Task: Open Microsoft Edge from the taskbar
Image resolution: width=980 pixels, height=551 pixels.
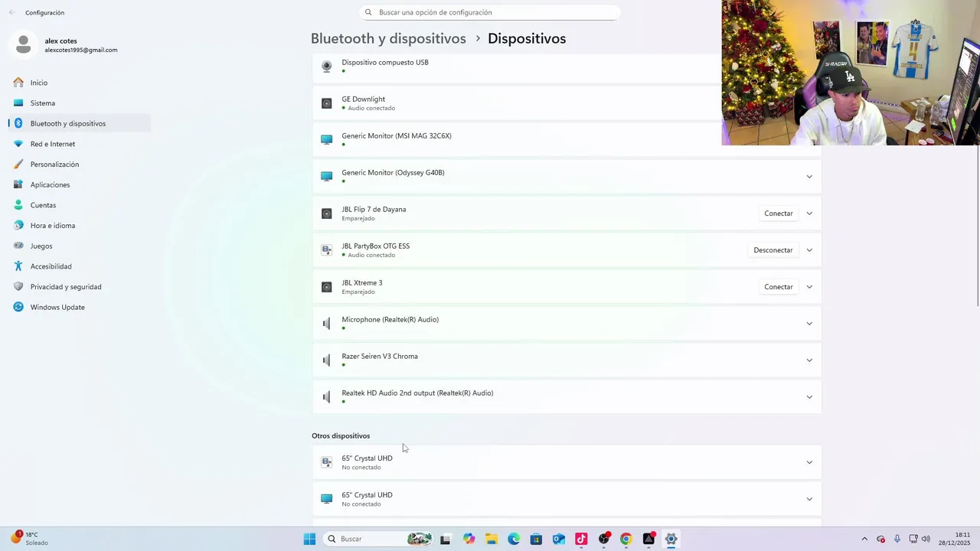Action: (x=514, y=539)
